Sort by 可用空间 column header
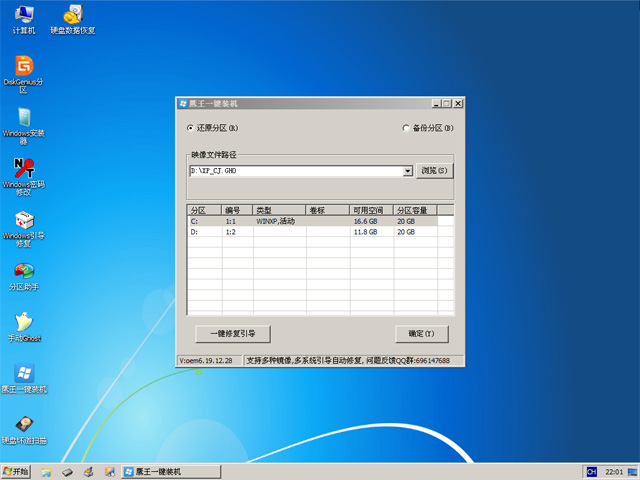Image resolution: width=640 pixels, height=480 pixels. point(370,210)
